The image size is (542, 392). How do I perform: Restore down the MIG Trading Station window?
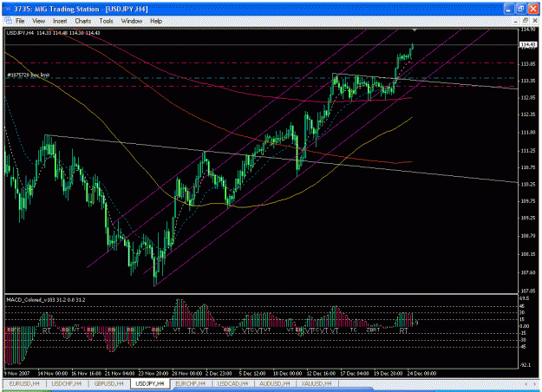520,9
